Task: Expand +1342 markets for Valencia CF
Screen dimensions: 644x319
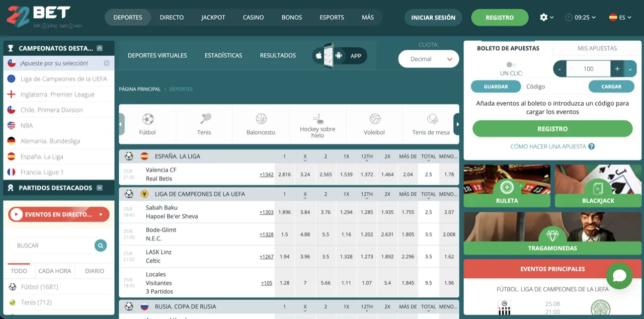Action: (267, 175)
